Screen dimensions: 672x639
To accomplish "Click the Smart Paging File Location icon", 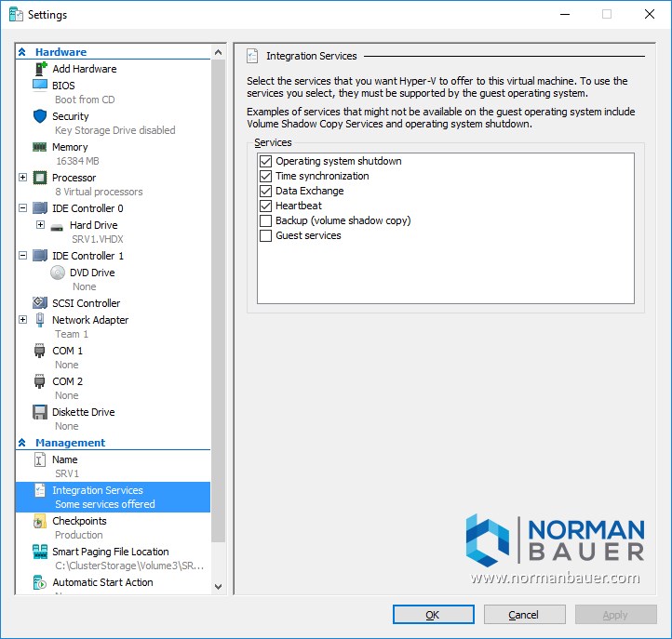I will 40,552.
